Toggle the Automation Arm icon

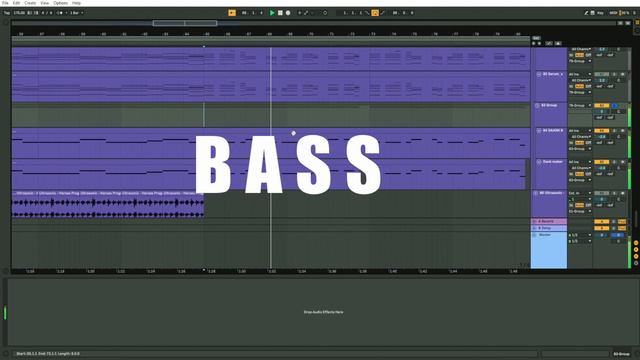pyautogui.click(x=306, y=13)
